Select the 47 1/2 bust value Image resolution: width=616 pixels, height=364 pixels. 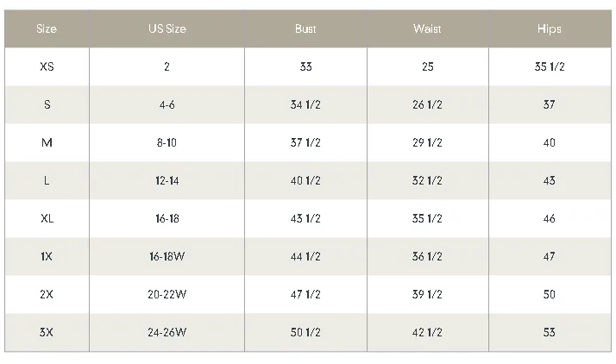305,294
